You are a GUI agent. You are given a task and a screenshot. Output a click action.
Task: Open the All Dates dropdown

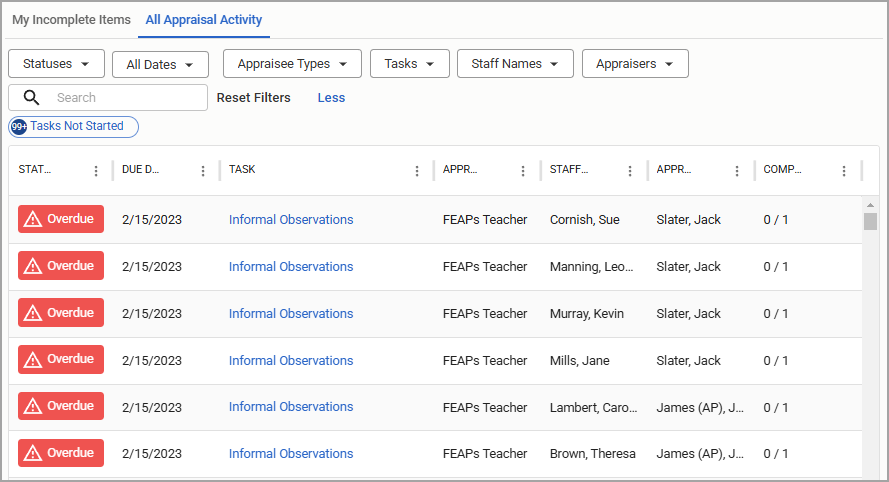point(160,65)
